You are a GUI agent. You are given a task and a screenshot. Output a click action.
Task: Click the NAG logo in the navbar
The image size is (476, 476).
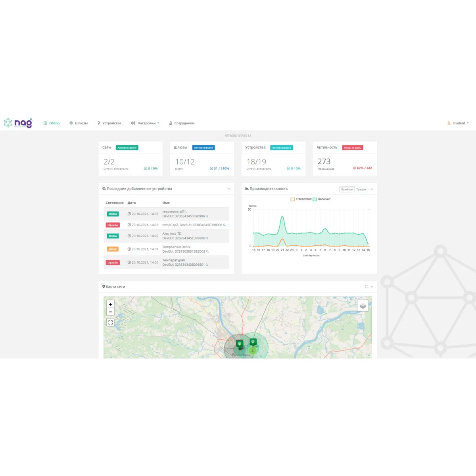point(18,123)
